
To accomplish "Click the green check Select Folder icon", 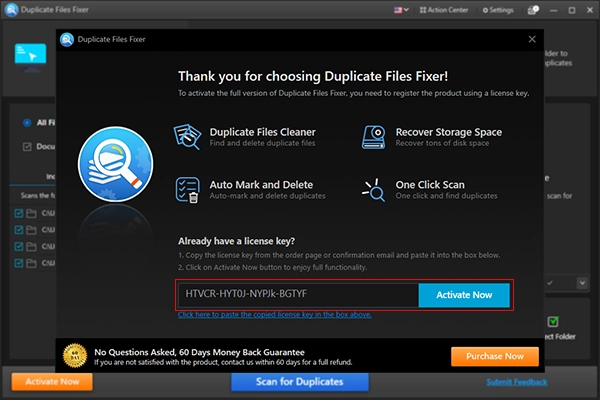I will click(553, 322).
